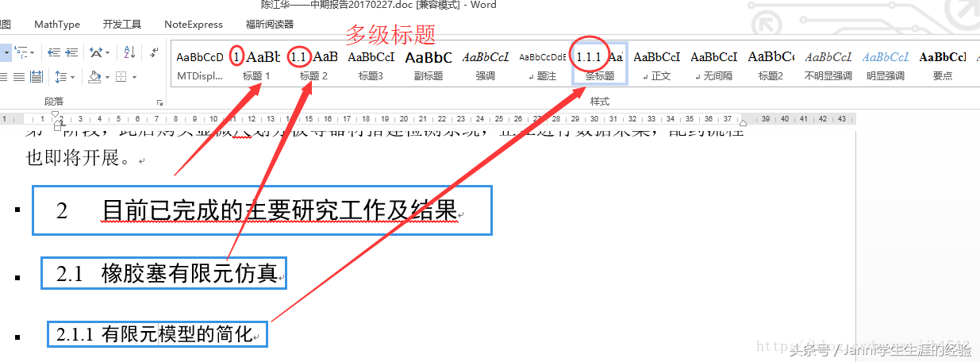This screenshot has height=362, width=980.
Task: Switch to the 开发工具 ribbon tab
Action: [121, 25]
